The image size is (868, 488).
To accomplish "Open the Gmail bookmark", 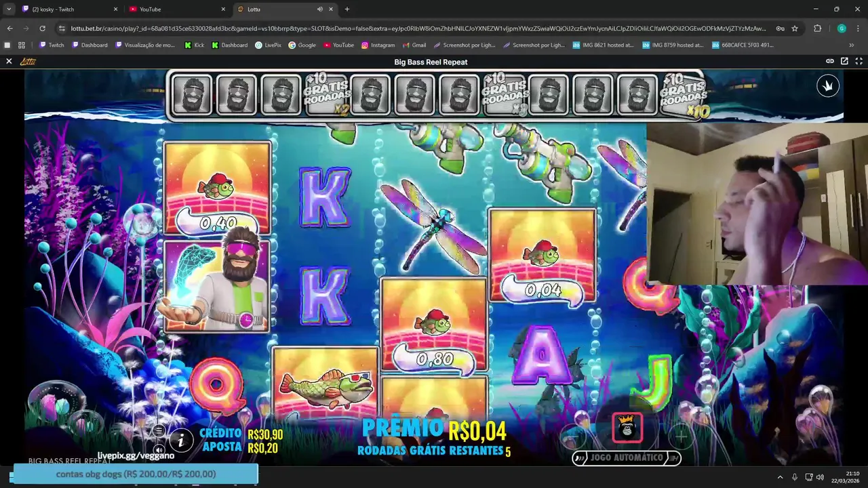I will (414, 45).
